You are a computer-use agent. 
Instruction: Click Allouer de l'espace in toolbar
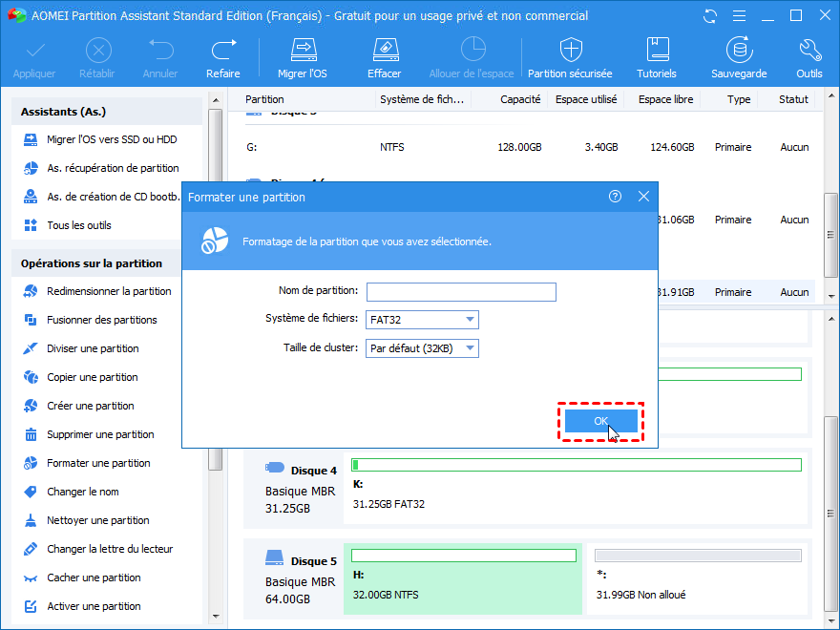coord(472,58)
